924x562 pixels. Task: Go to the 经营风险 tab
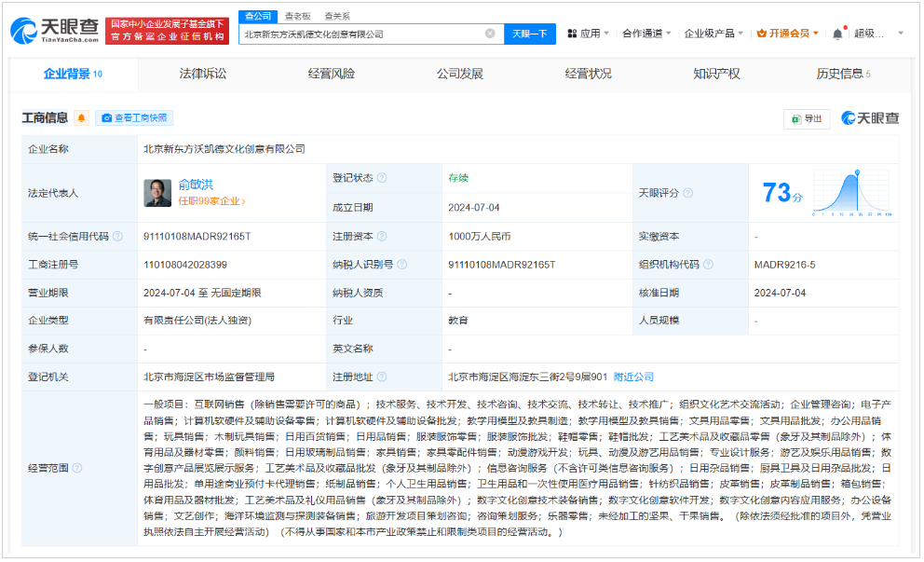point(332,74)
